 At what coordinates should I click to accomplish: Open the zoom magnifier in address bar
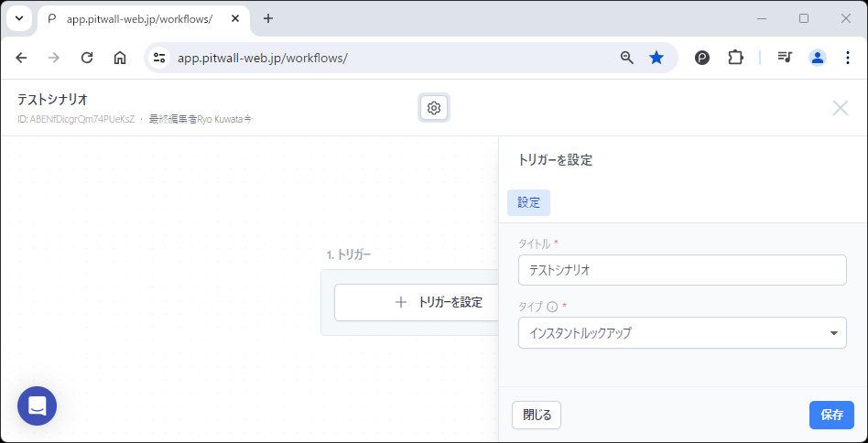click(626, 58)
